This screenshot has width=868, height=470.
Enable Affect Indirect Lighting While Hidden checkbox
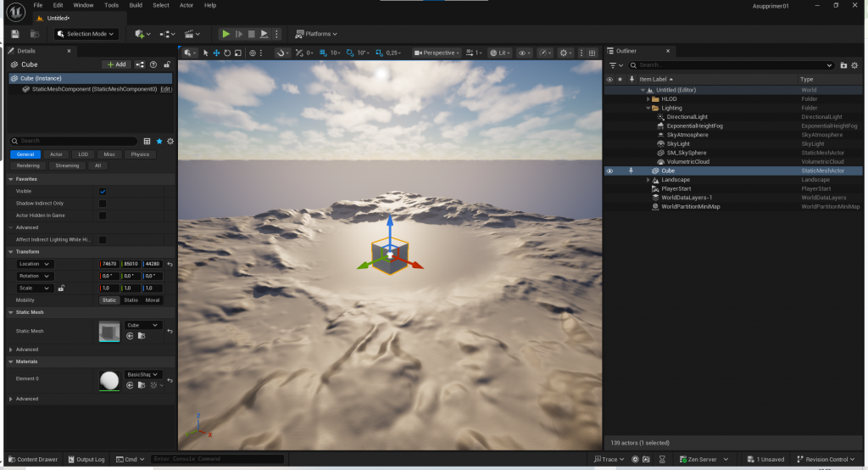[x=103, y=240]
